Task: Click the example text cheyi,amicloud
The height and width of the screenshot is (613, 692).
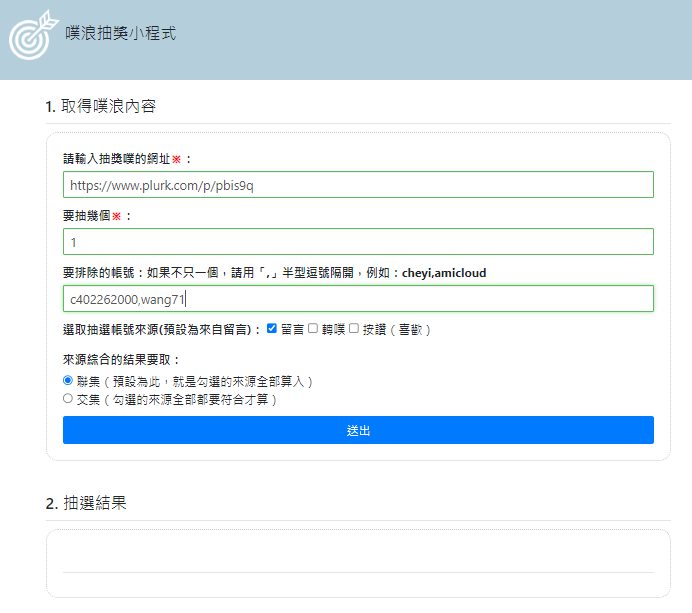Action: pos(444,273)
